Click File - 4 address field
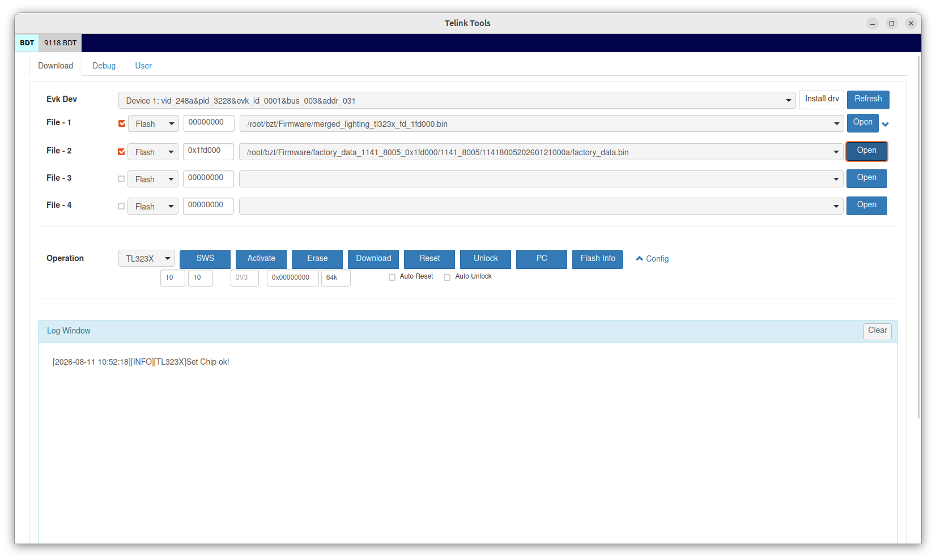Image resolution: width=936 pixels, height=560 pixels. tap(209, 206)
